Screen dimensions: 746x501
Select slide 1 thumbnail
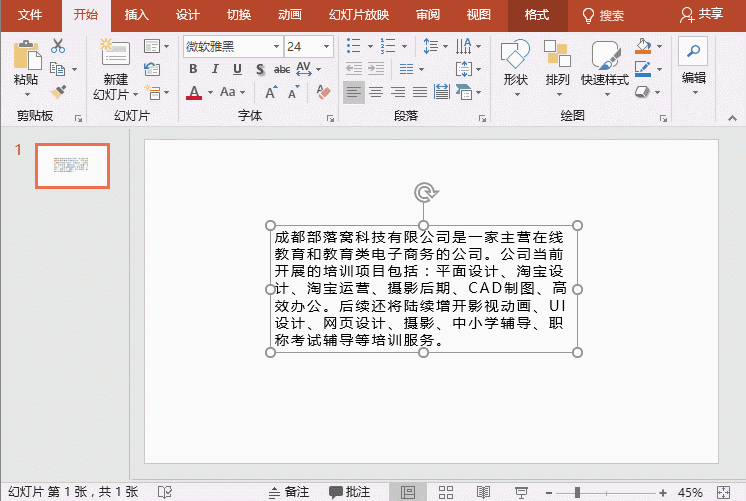point(72,166)
